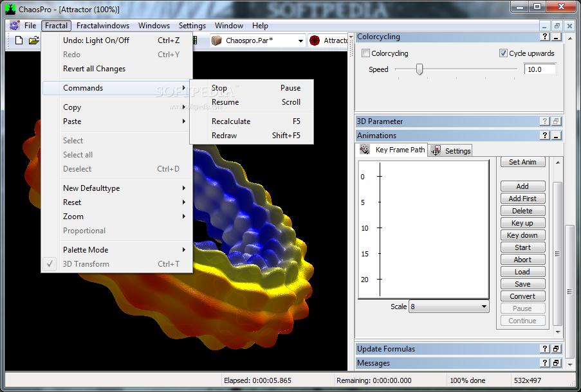Expand the Zoom submenu

point(116,217)
